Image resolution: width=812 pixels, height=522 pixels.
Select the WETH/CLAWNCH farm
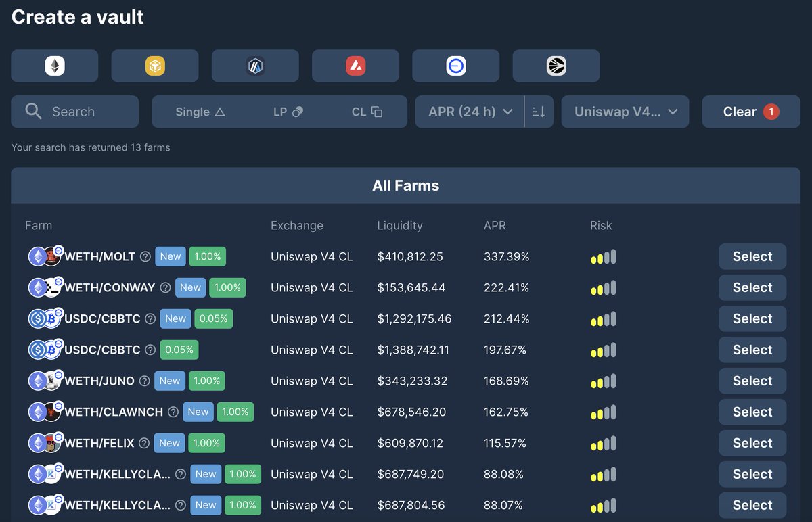click(x=752, y=412)
